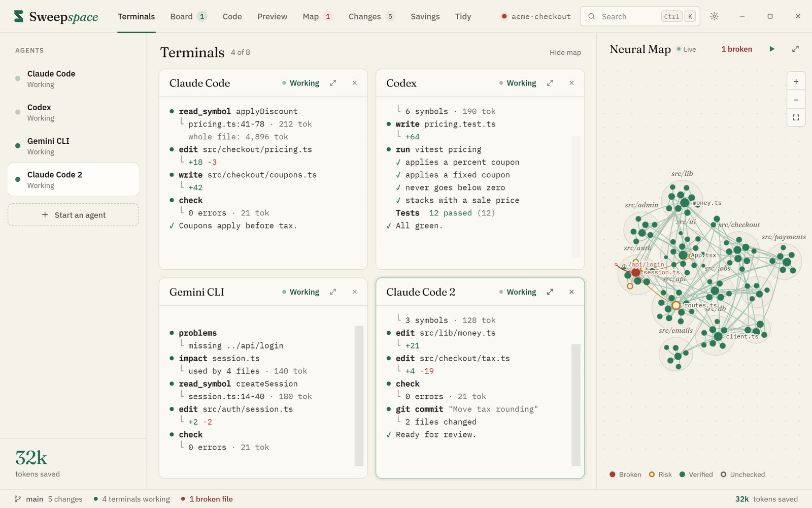Click the Claude Code 2 terminal scrollbar
The width and height of the screenshot is (812, 508).
(x=576, y=405)
